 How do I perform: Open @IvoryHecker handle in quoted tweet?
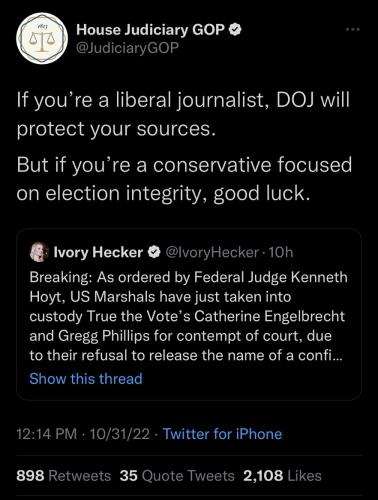tap(212, 252)
